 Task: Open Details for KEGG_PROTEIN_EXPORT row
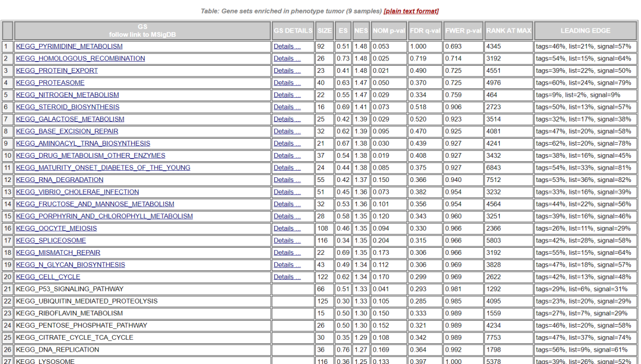tap(287, 71)
